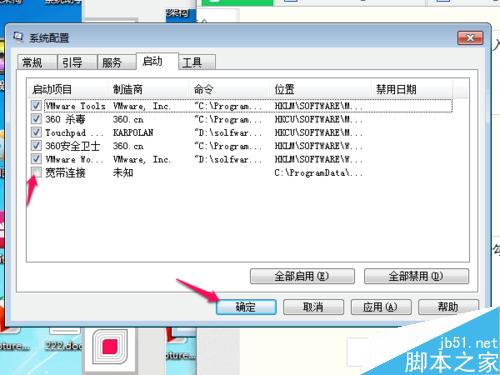Sort by 位置 column header
Screen dimensions: 500x375
pyautogui.click(x=320, y=89)
